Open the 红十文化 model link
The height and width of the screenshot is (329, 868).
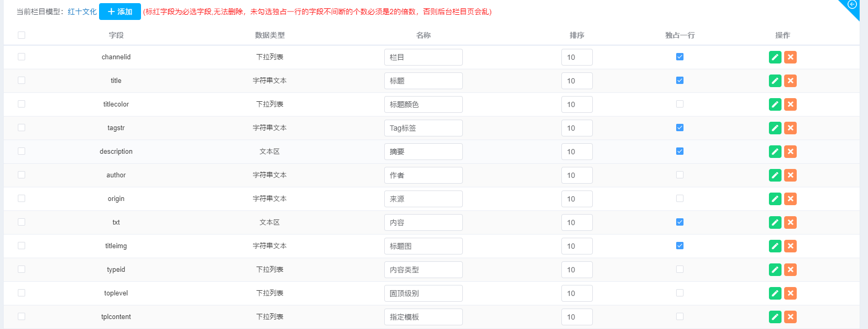tap(82, 12)
